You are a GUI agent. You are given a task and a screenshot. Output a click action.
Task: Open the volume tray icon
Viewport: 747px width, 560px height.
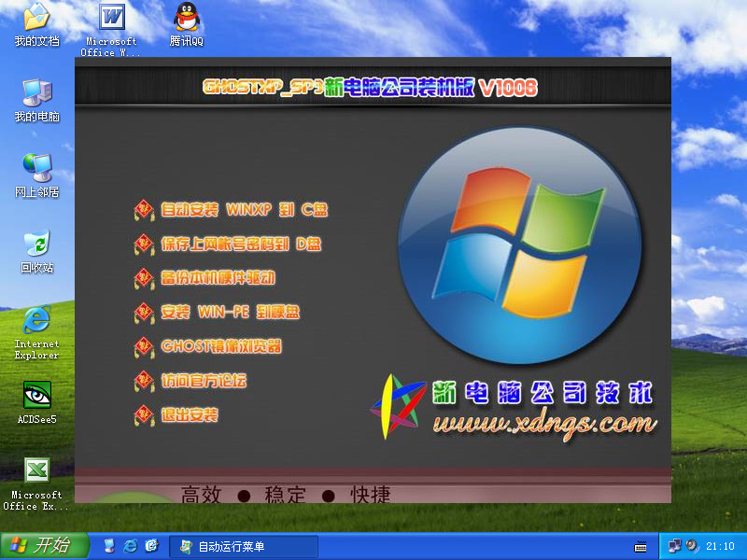point(691,546)
